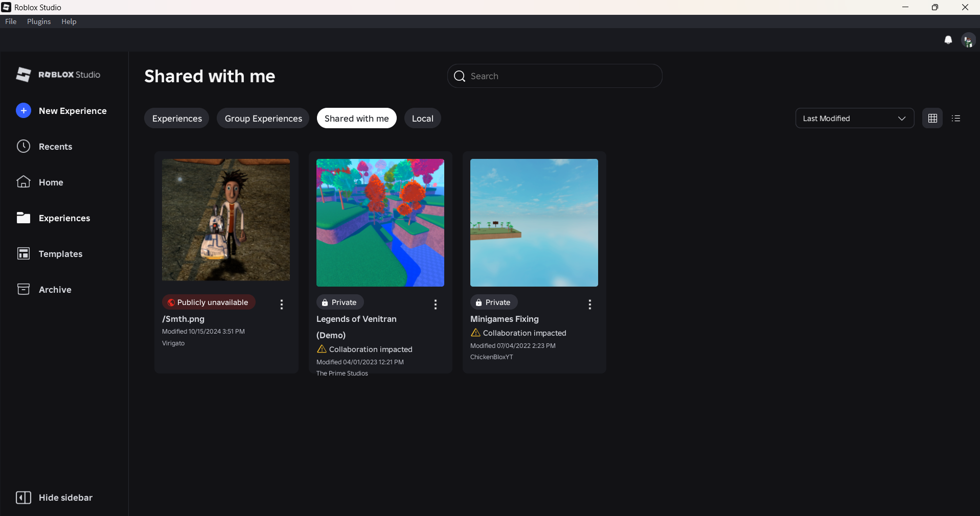Viewport: 980px width, 516px height.
Task: Open the Plugins menu
Action: [39, 21]
